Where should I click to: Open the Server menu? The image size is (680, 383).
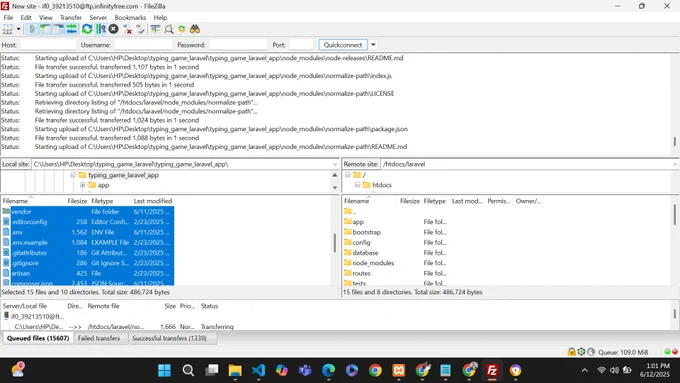(x=98, y=17)
